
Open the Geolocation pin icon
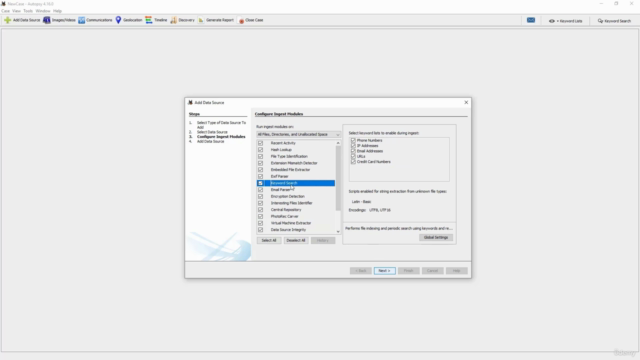[118, 20]
